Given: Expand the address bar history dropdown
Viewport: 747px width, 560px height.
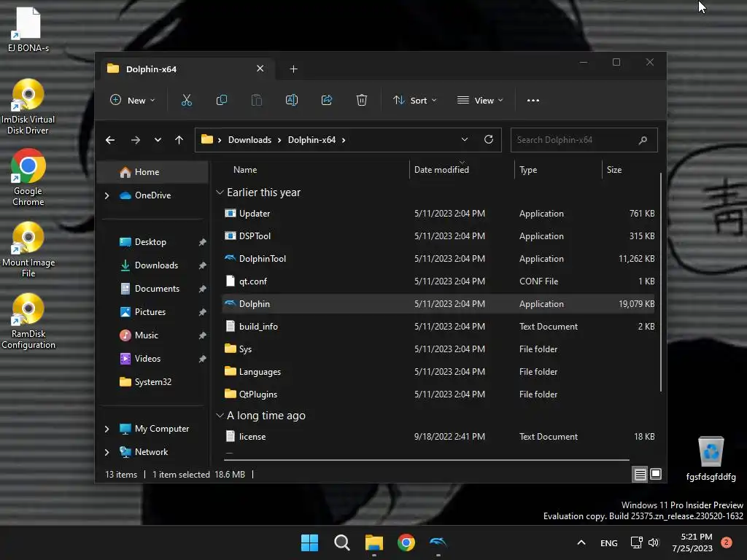Looking at the screenshot, I should [465, 139].
